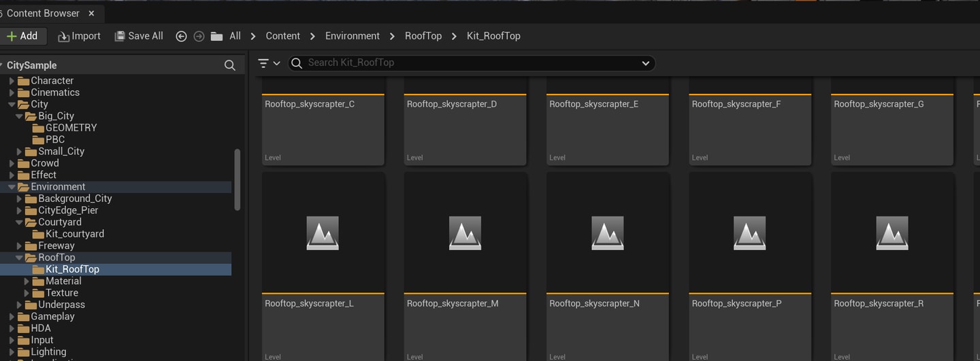Go forward with the right arrow history icon
This screenshot has width=980, height=361.
[x=199, y=36]
